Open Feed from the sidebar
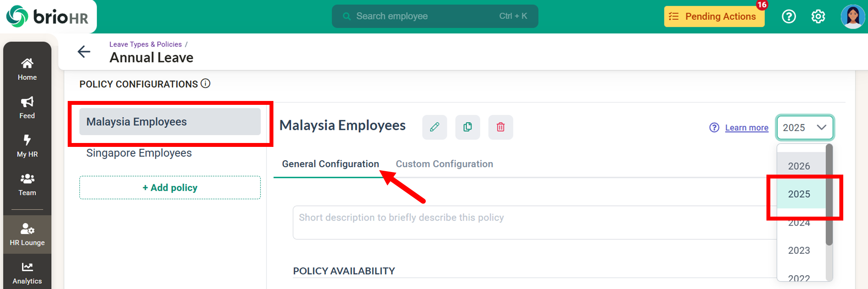Viewport: 868px width, 289px height. click(27, 107)
